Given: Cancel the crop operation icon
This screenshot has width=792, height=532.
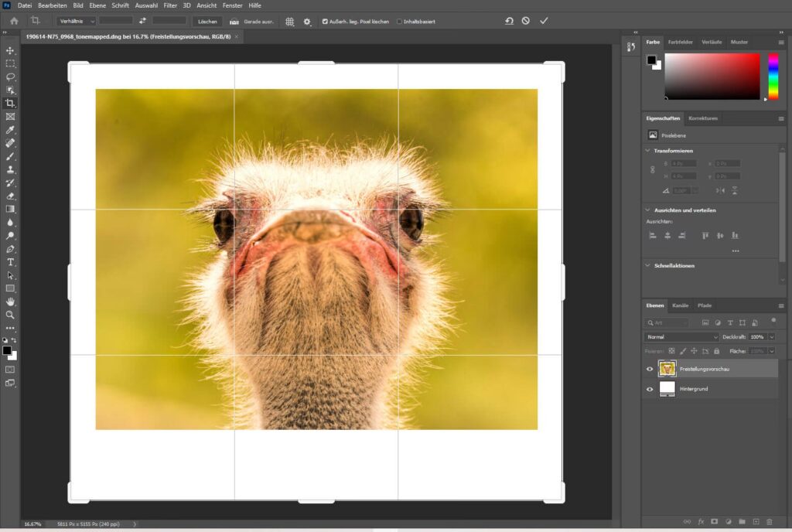Looking at the screenshot, I should pos(526,21).
